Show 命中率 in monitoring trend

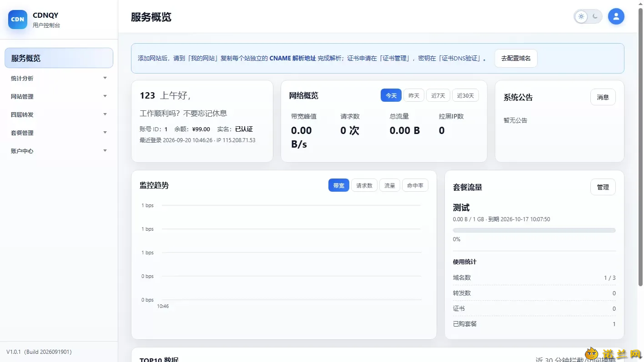click(415, 185)
